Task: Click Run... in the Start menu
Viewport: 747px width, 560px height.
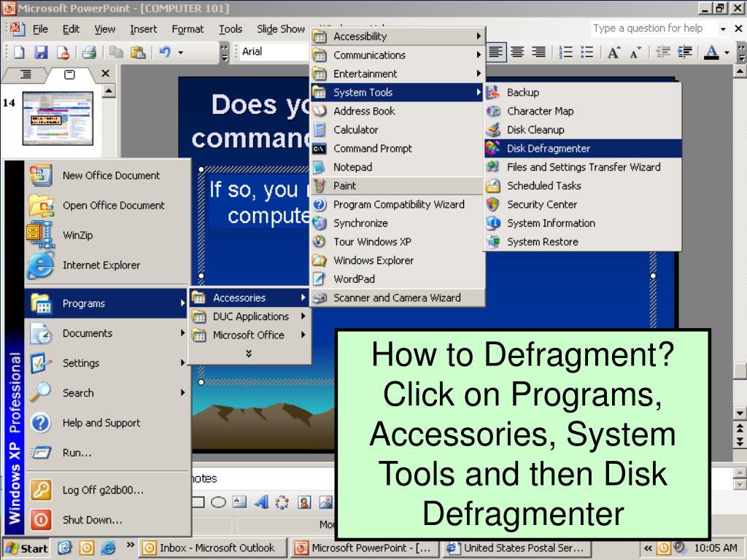Action: [108, 453]
